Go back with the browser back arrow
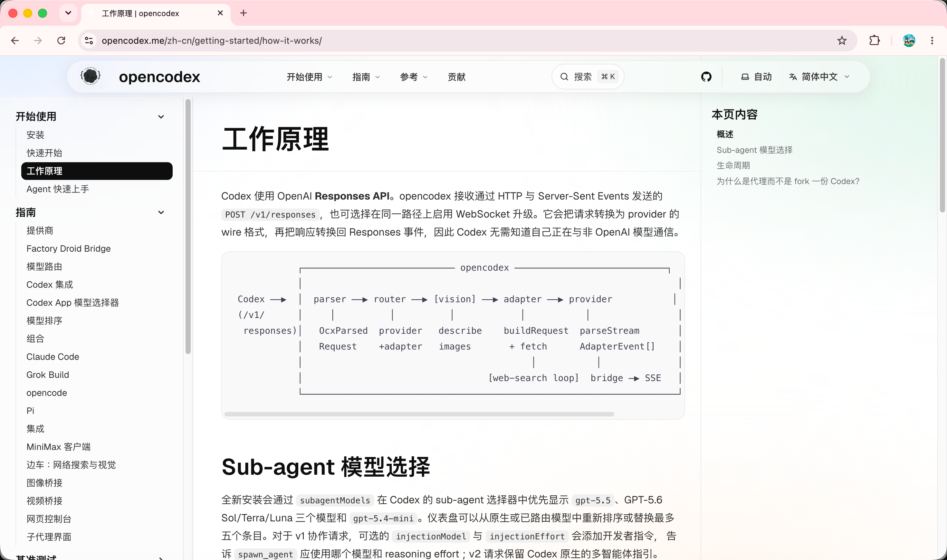The image size is (947, 560). pyautogui.click(x=15, y=40)
